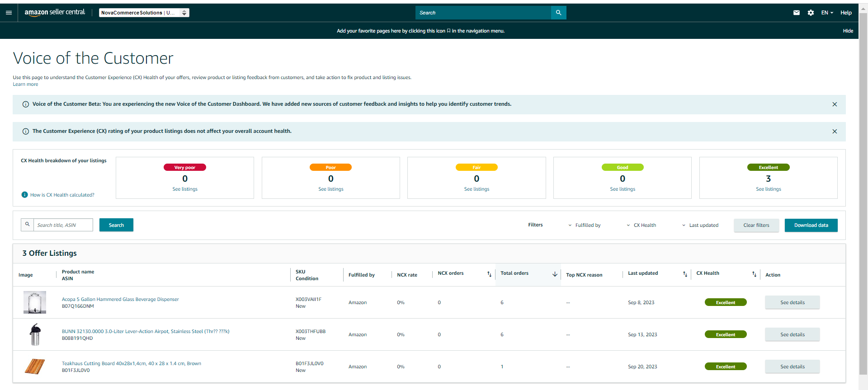The height and width of the screenshot is (390, 868).
Task: Sort by CX Health arrows icon
Action: coord(754,274)
